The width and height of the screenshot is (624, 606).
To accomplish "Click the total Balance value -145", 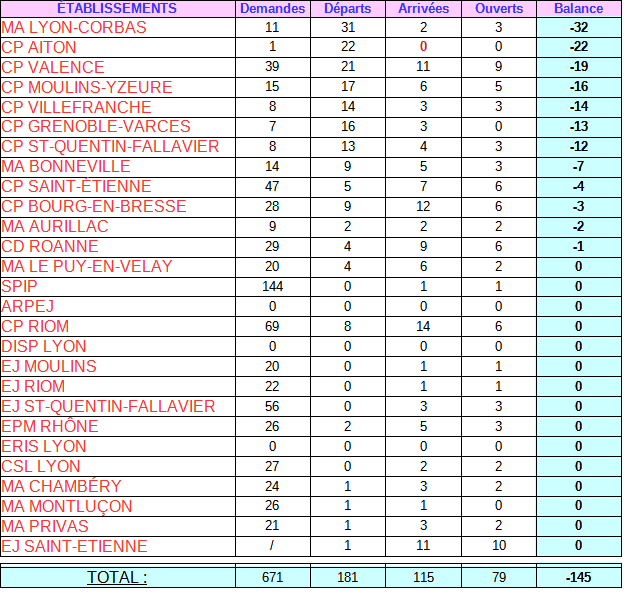I will pyautogui.click(x=579, y=577).
